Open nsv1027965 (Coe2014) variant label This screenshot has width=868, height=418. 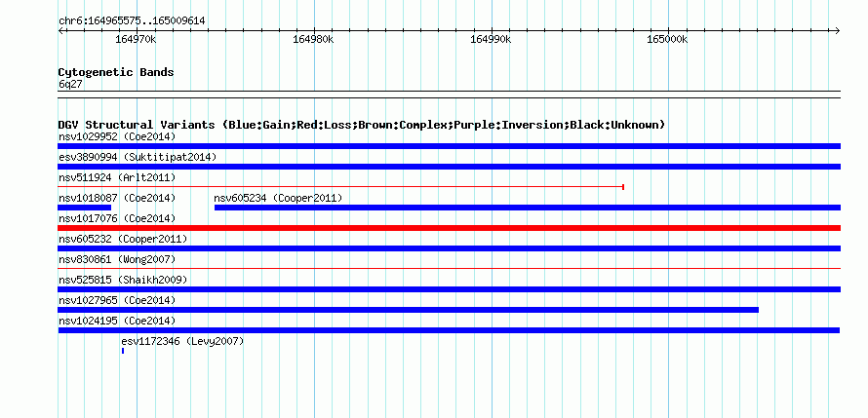(117, 300)
